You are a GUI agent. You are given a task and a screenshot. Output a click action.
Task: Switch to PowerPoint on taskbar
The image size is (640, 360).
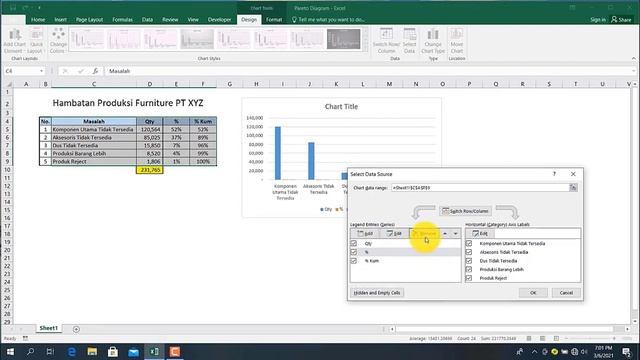click(175, 351)
